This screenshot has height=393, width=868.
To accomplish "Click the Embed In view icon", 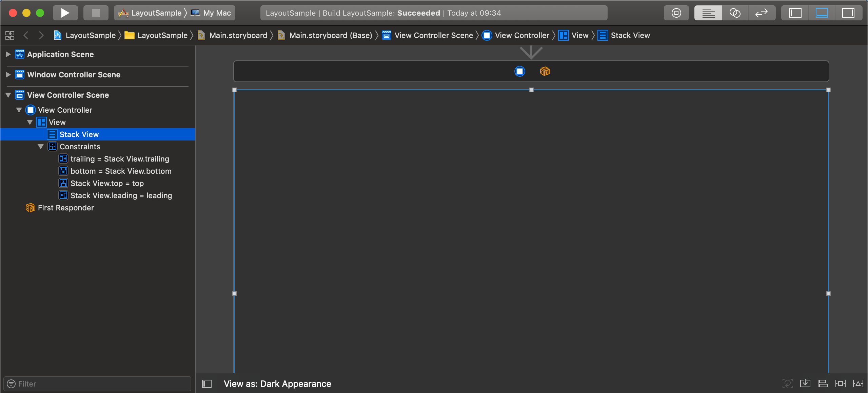I will tap(805, 383).
